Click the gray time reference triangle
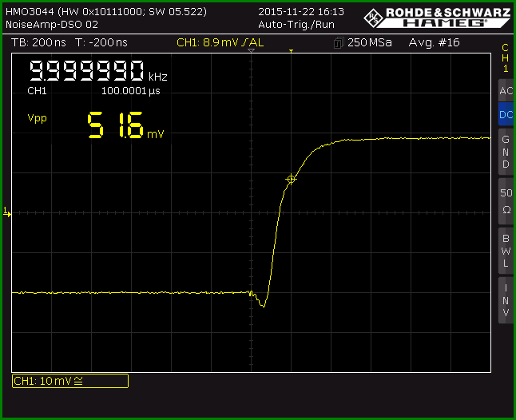 coord(251,51)
